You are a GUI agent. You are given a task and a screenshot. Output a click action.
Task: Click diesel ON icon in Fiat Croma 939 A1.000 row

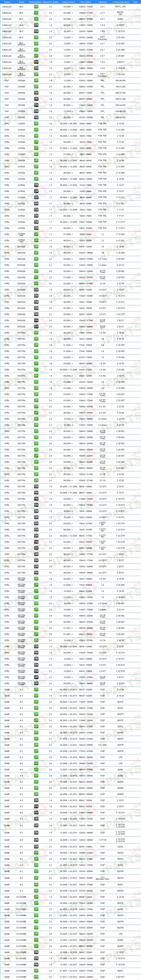coord(36,99)
